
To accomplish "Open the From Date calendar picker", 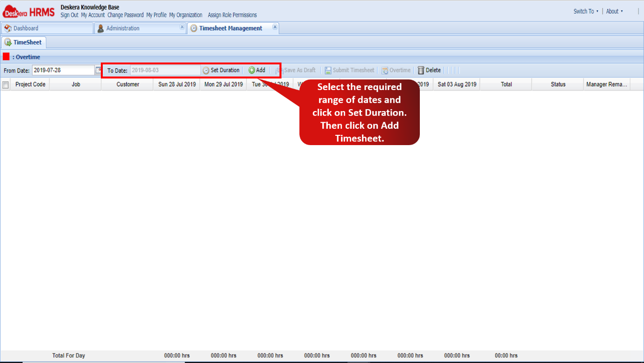I will click(x=99, y=70).
